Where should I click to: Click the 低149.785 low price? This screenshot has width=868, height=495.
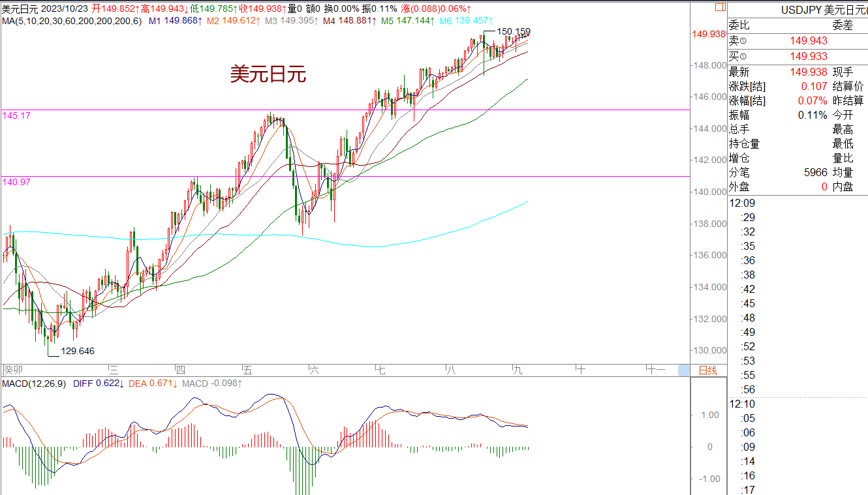[x=213, y=8]
